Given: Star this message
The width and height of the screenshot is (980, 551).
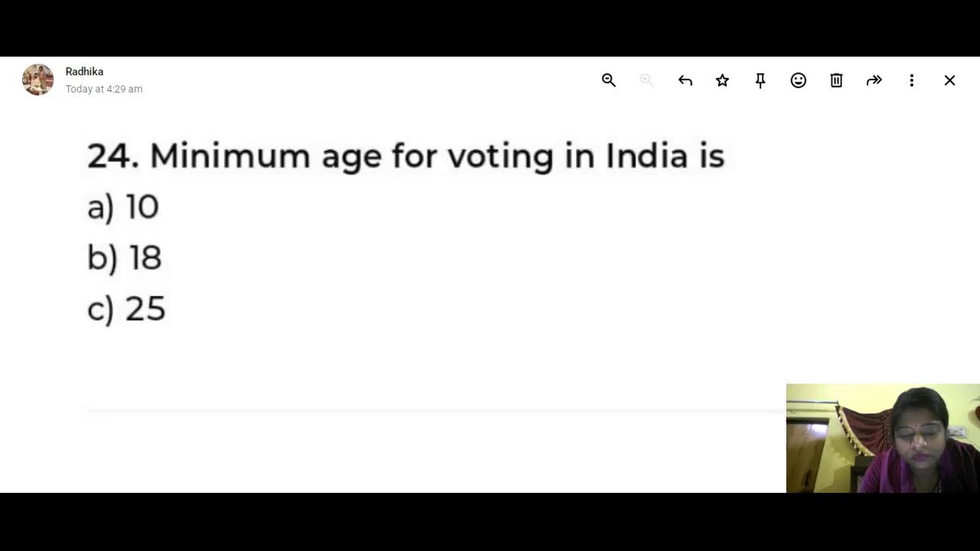Looking at the screenshot, I should [722, 80].
